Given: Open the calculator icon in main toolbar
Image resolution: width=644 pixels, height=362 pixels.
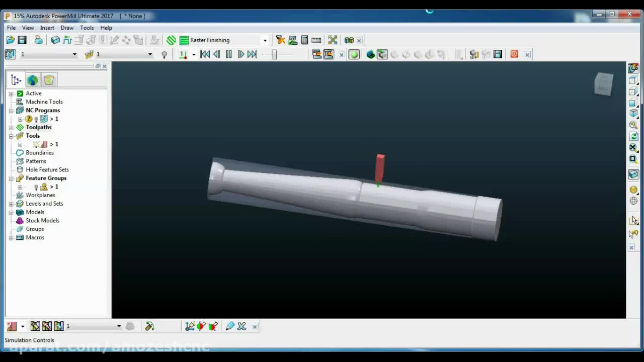Looking at the screenshot, I should (304, 40).
